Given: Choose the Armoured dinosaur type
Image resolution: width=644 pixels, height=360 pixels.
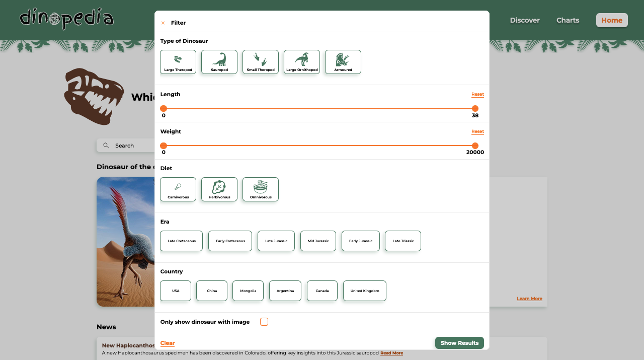Looking at the screenshot, I should click(343, 62).
